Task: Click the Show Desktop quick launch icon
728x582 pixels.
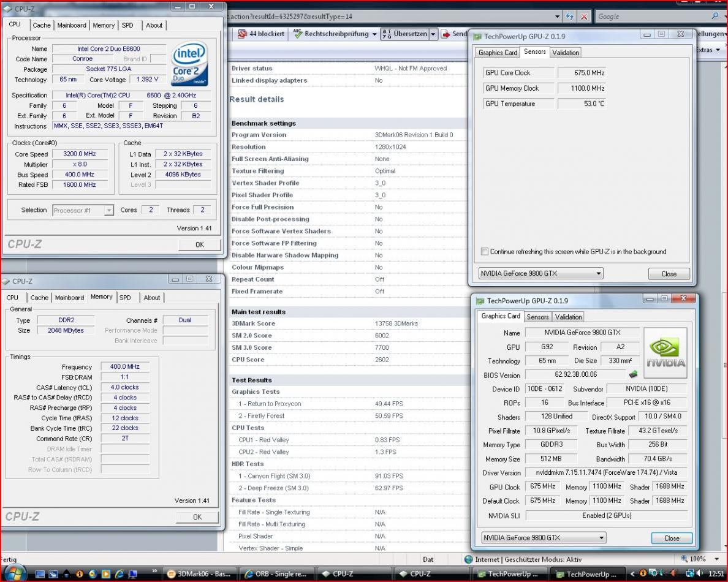Action: (40, 574)
